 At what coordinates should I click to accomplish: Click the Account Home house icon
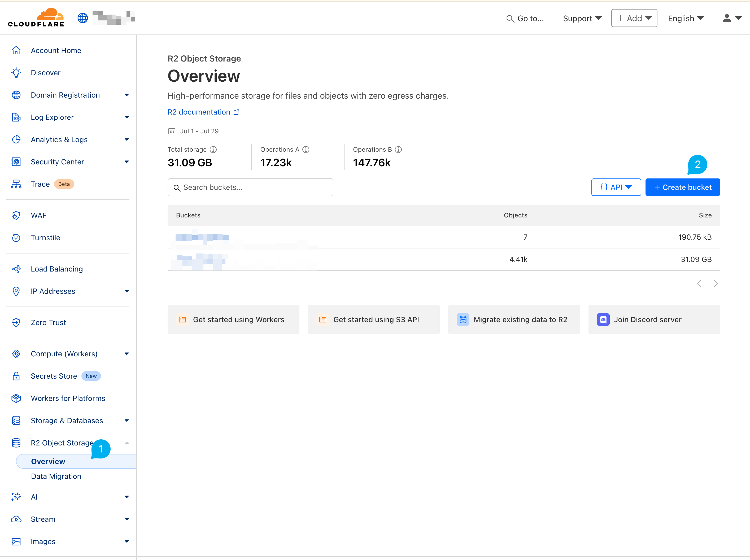point(16,50)
